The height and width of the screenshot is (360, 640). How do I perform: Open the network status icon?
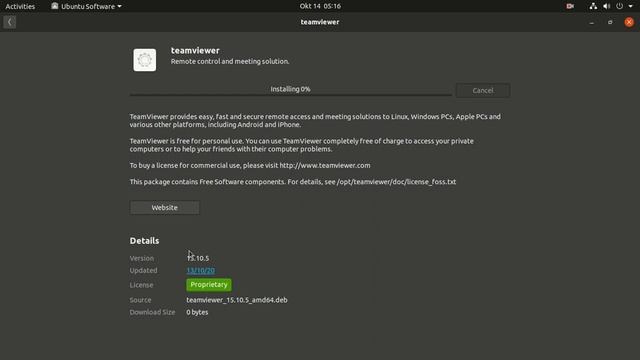[x=593, y=6]
